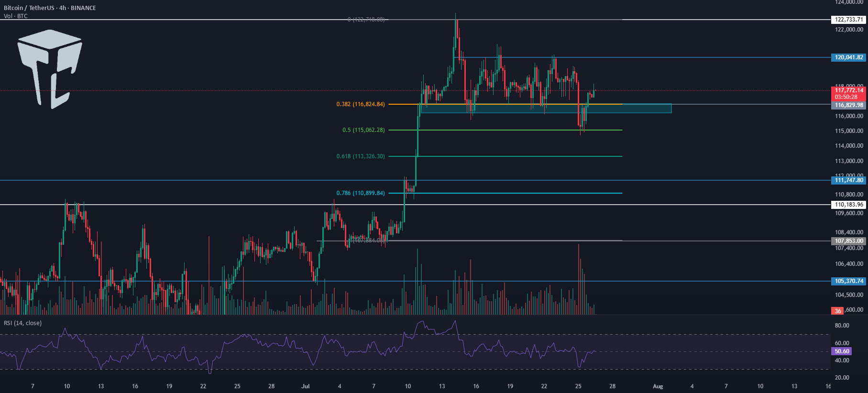
Task: Click the 122,733.71 price label
Action: [848, 20]
